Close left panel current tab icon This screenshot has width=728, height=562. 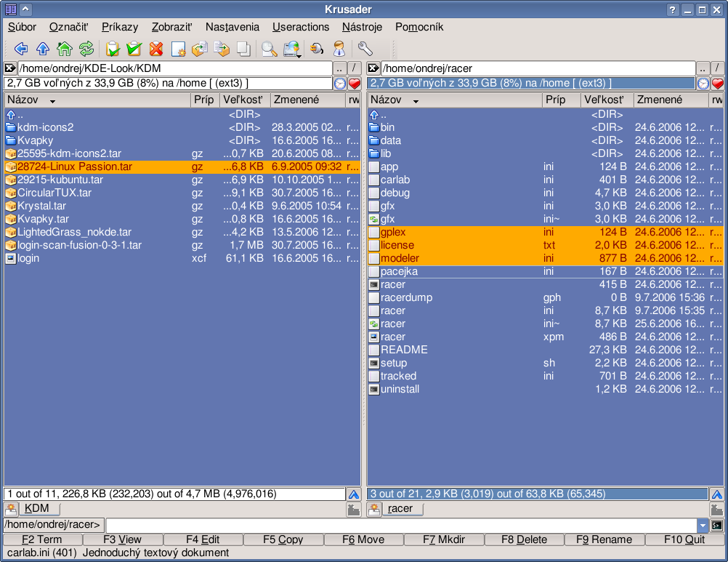pos(354,510)
